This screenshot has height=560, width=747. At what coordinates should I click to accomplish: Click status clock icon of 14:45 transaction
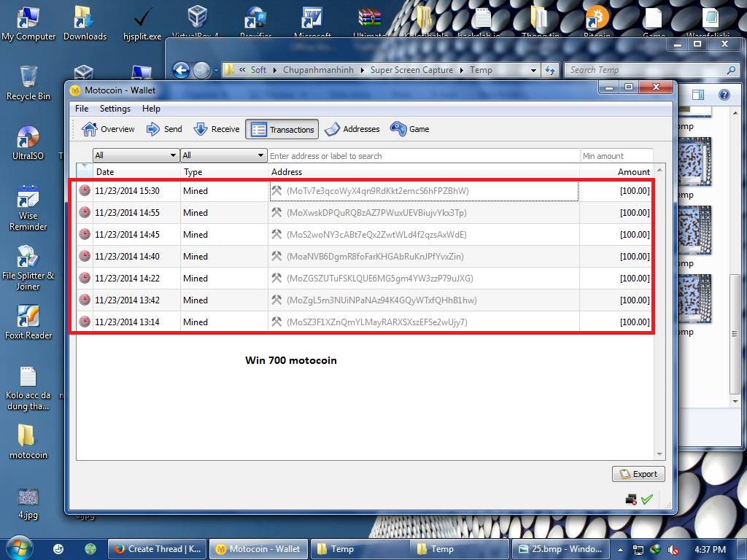click(x=85, y=234)
